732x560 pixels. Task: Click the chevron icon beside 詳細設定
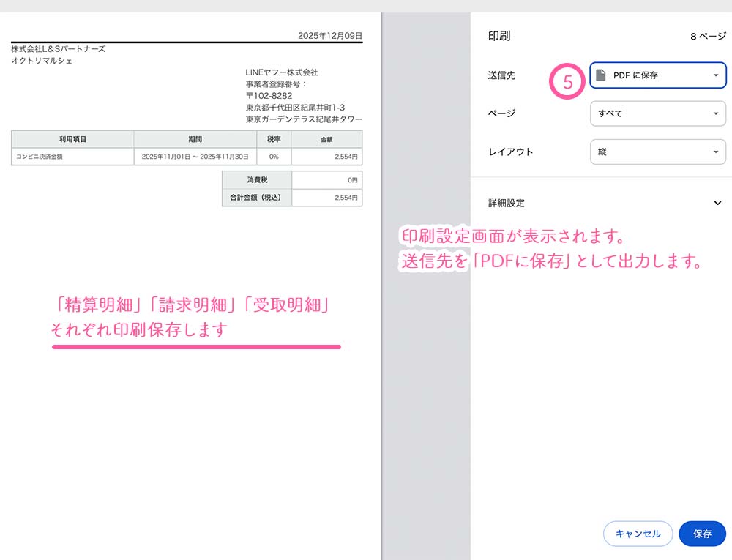point(717,203)
